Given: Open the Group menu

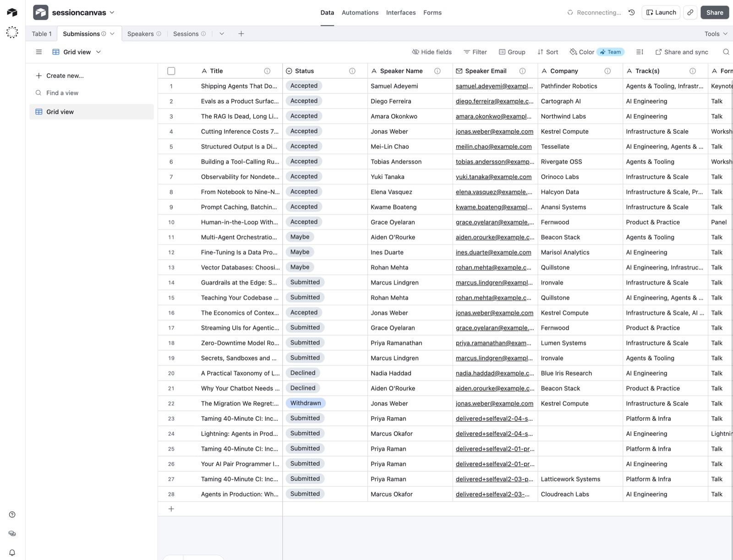Looking at the screenshot, I should tap(512, 52).
